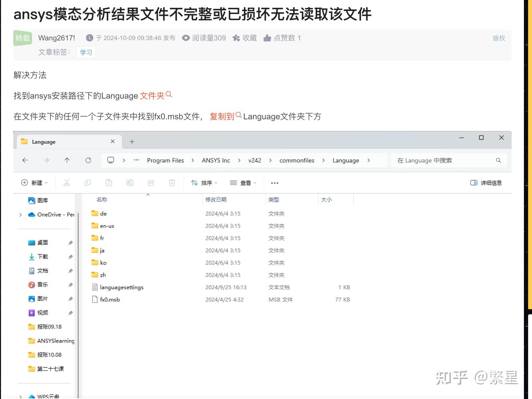Open the See more ellipsis menu
This screenshot has height=399, width=532.
point(275,183)
